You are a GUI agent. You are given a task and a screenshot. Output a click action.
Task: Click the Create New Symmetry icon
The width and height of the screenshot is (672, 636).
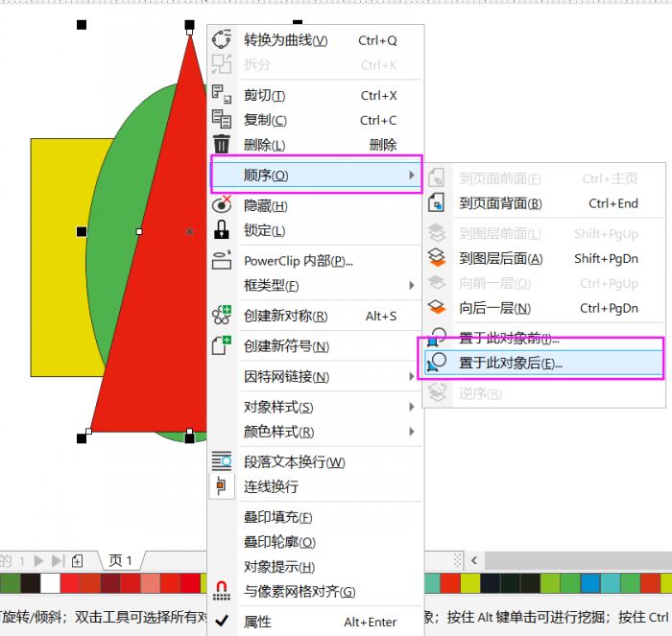click(x=222, y=316)
